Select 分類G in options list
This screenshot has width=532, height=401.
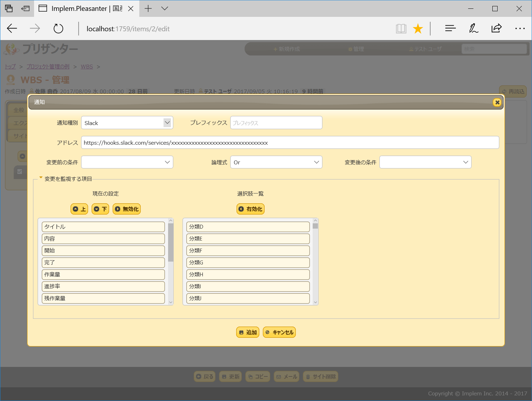[248, 263]
